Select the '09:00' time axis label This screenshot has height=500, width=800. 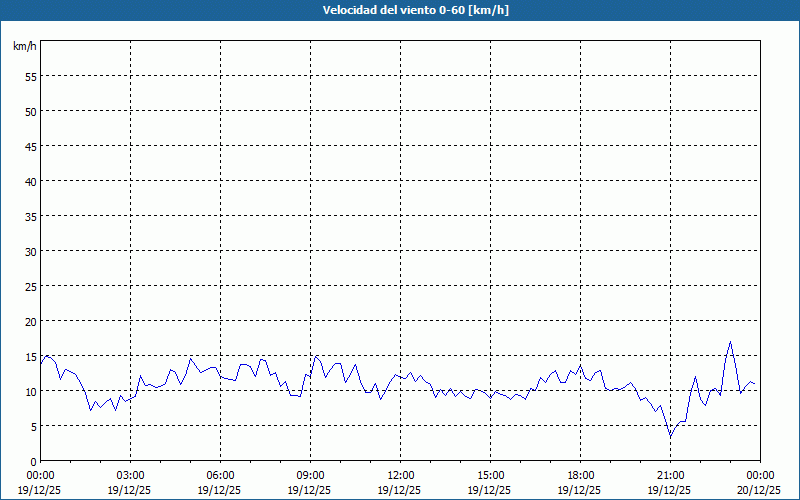tap(310, 476)
